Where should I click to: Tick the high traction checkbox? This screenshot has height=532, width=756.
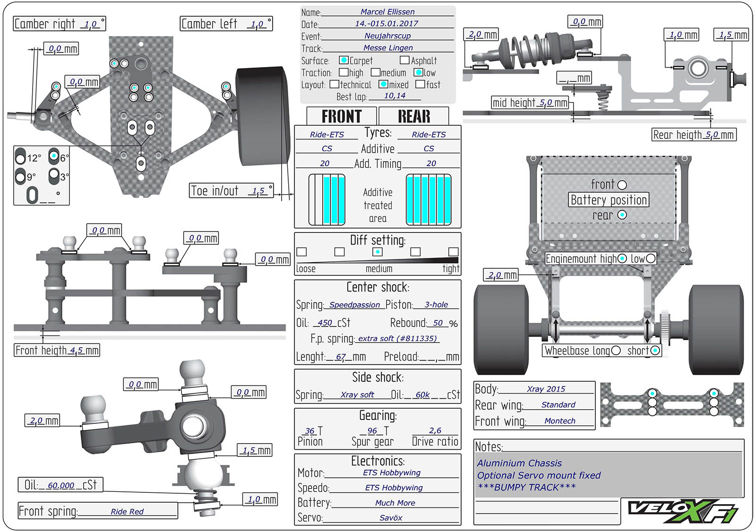coord(344,73)
